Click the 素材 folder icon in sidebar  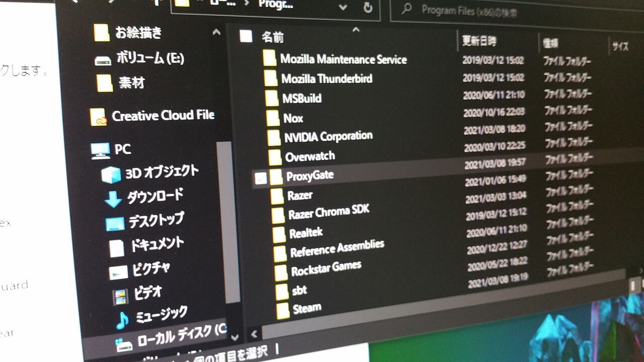click(105, 83)
